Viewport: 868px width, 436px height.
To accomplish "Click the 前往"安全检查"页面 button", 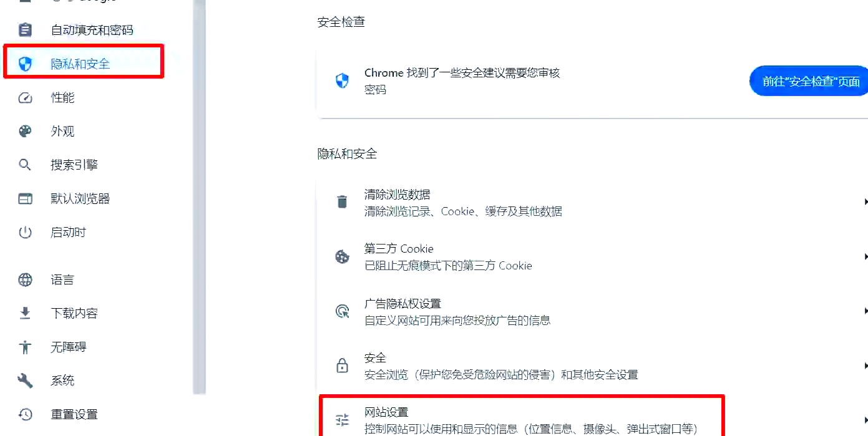I will click(809, 81).
